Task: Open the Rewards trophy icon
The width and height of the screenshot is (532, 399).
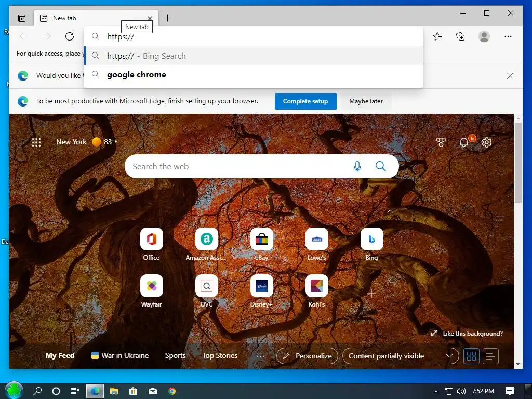Action: (x=441, y=142)
